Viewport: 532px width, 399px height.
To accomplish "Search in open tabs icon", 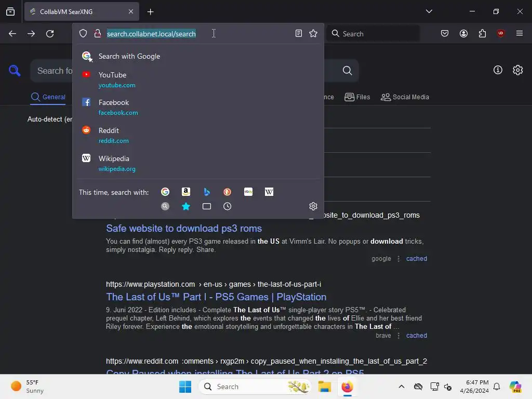I will (207, 206).
